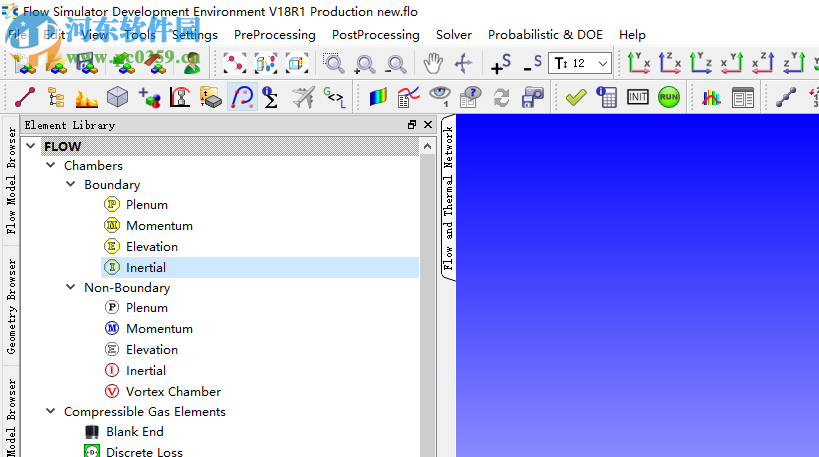This screenshot has height=457, width=819.
Task: Open the Settings menu
Action: pos(195,35)
